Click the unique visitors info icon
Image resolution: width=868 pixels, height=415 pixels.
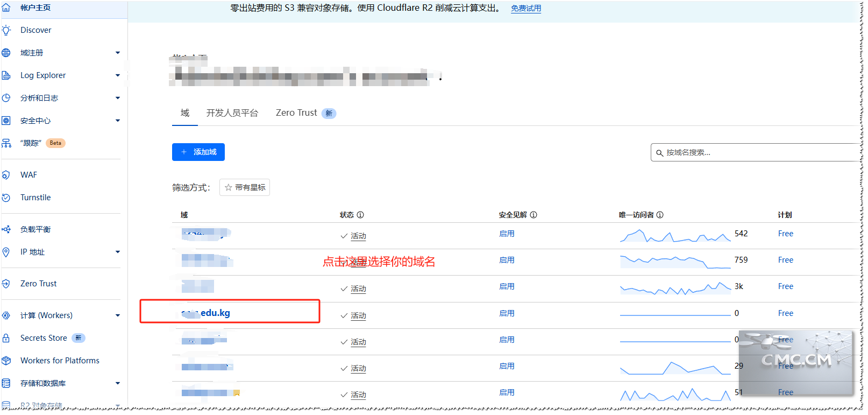[x=660, y=215]
